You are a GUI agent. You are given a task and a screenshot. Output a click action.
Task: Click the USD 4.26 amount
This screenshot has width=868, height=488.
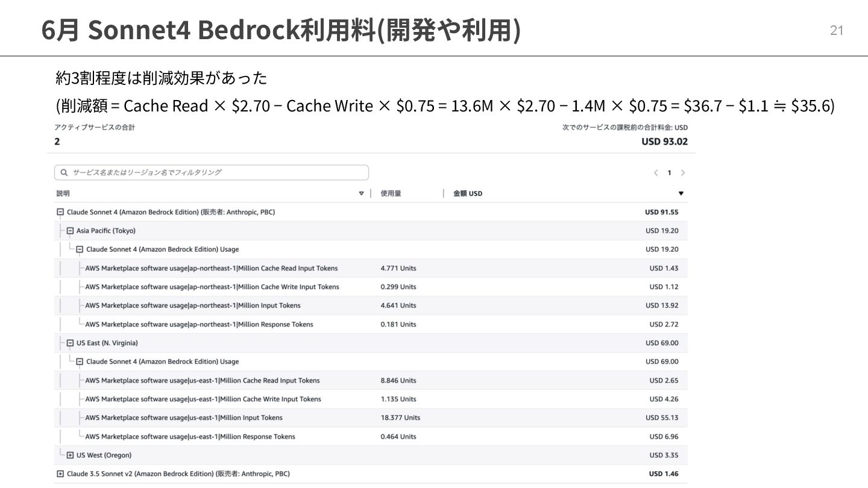tap(664, 399)
